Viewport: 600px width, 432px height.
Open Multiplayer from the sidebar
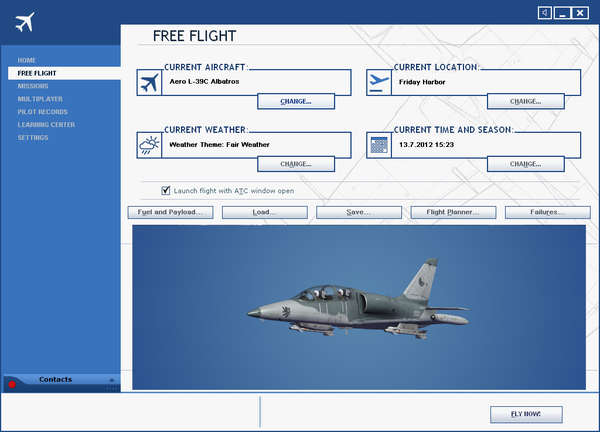click(x=39, y=99)
